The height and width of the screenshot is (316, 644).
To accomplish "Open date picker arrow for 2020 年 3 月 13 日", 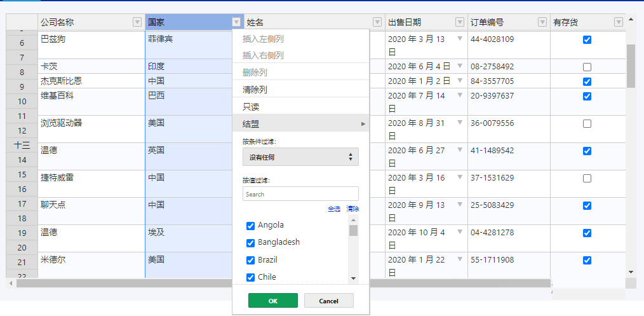I will pyautogui.click(x=460, y=39).
